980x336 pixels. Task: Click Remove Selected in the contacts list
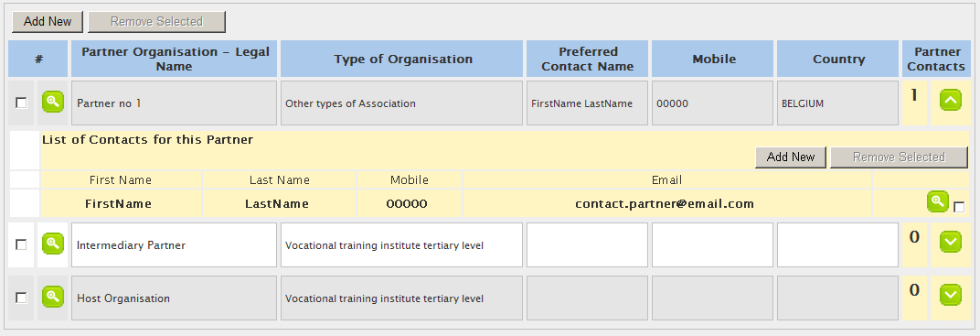[899, 157]
